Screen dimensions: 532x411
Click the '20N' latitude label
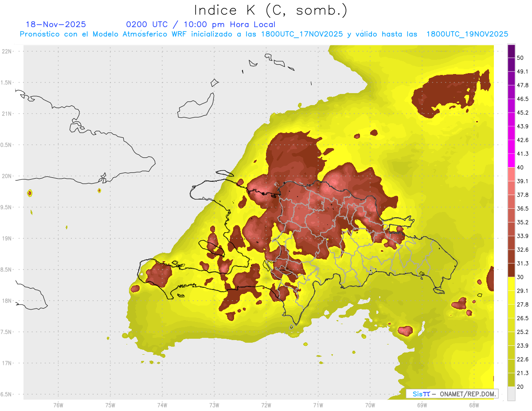[8, 176]
